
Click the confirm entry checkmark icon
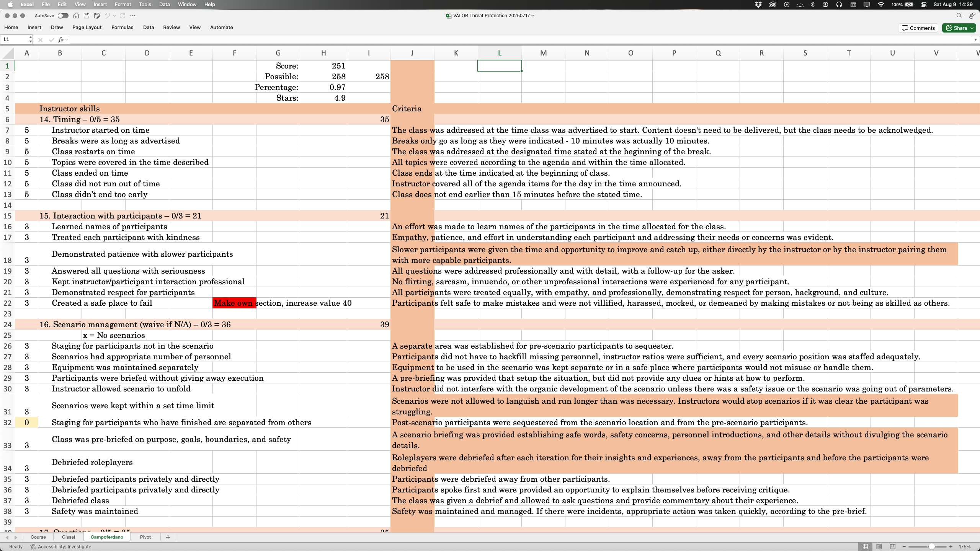coord(51,39)
